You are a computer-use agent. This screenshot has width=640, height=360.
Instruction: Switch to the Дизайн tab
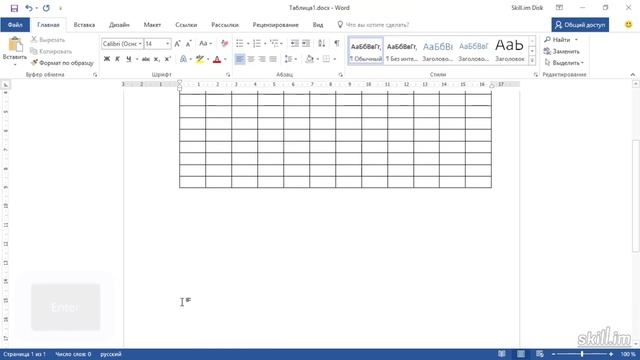coord(119,24)
